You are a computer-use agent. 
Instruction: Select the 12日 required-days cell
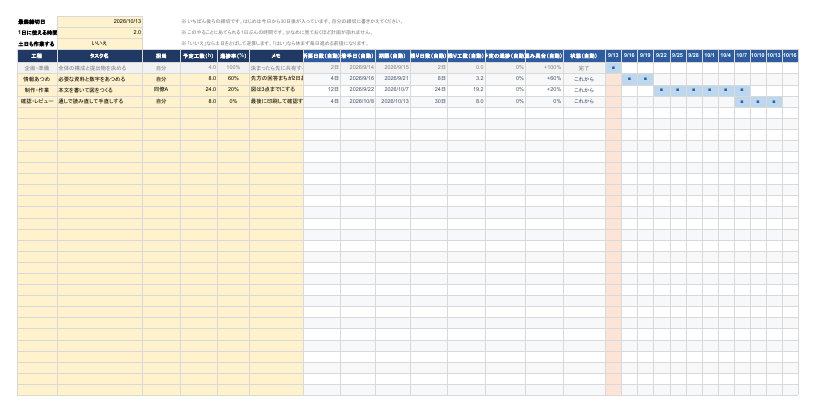coord(322,90)
